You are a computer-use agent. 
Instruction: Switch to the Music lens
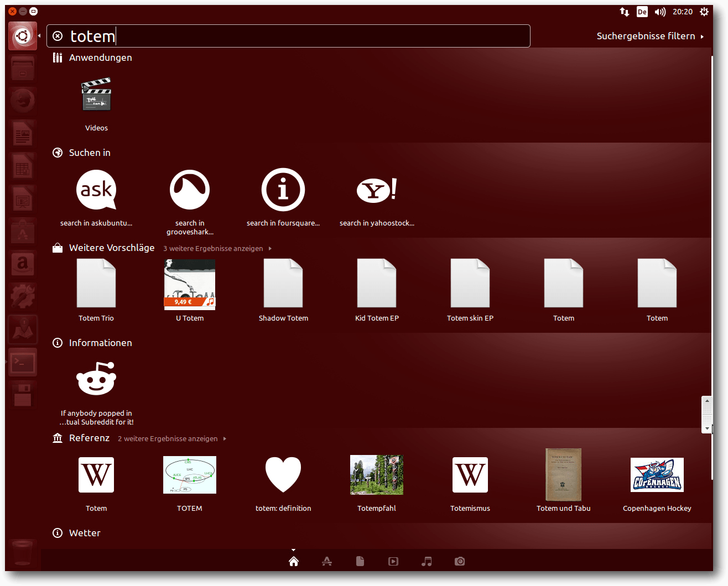click(427, 561)
